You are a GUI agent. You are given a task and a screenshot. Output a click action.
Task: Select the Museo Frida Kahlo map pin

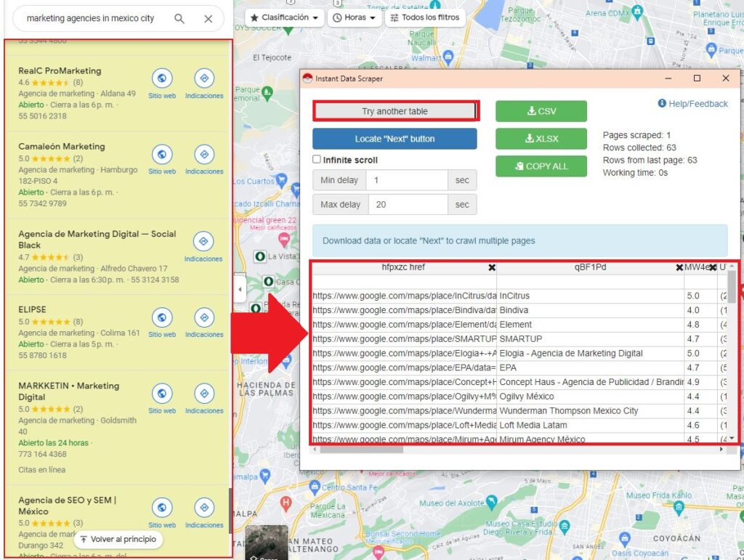pyautogui.click(x=679, y=508)
